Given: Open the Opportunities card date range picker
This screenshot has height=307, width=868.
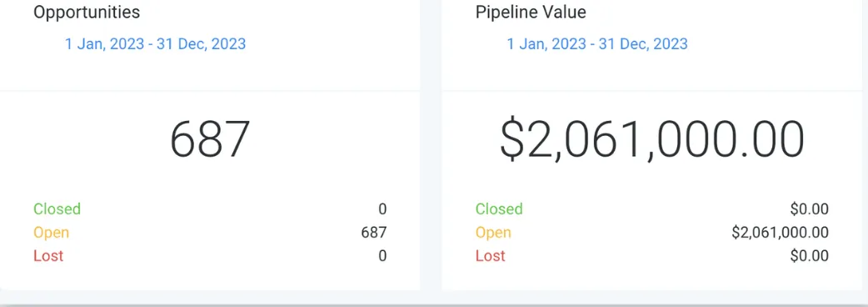Looking at the screenshot, I should tap(156, 43).
